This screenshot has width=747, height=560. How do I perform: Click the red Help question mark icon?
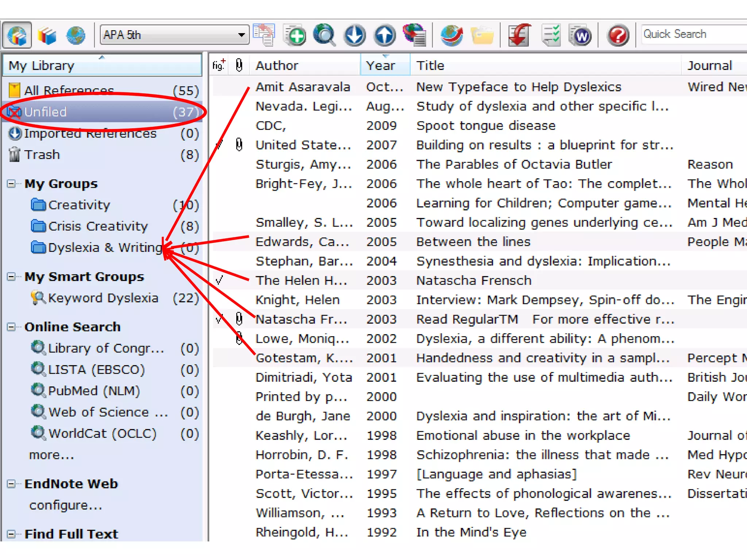(x=618, y=35)
